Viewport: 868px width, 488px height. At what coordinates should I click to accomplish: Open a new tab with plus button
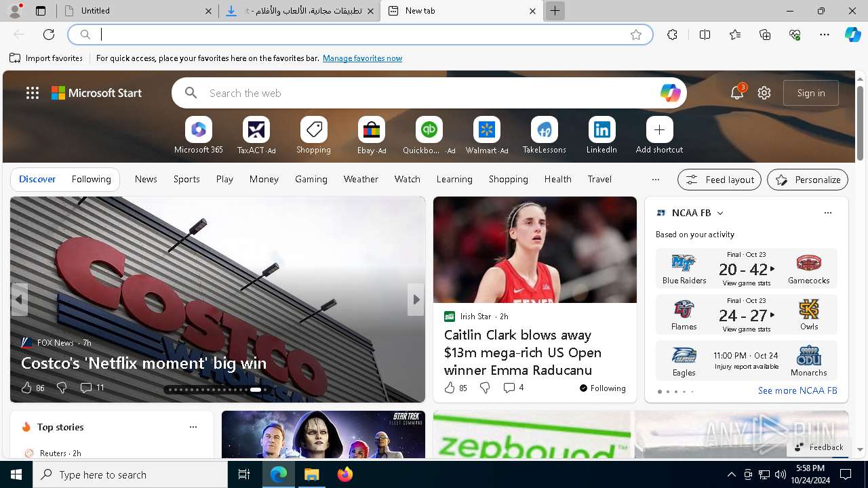coord(555,11)
